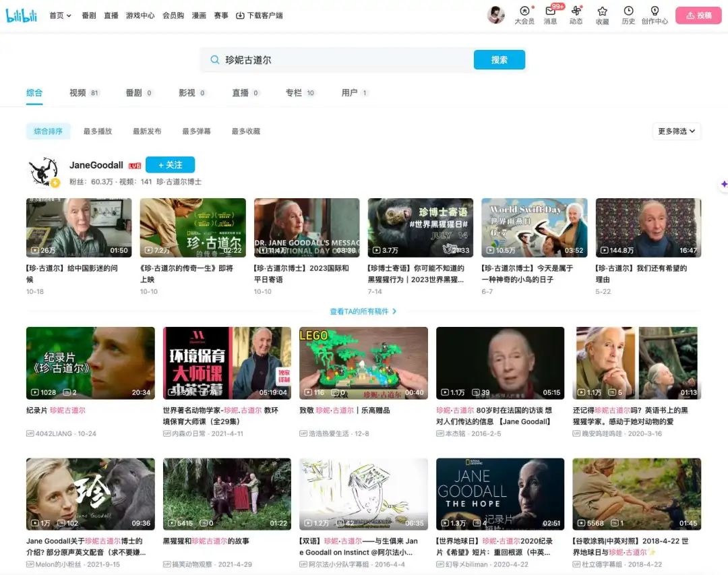Open uploader 内森の日常's profile link
Viewport: 728px width, 575px height.
189,434
